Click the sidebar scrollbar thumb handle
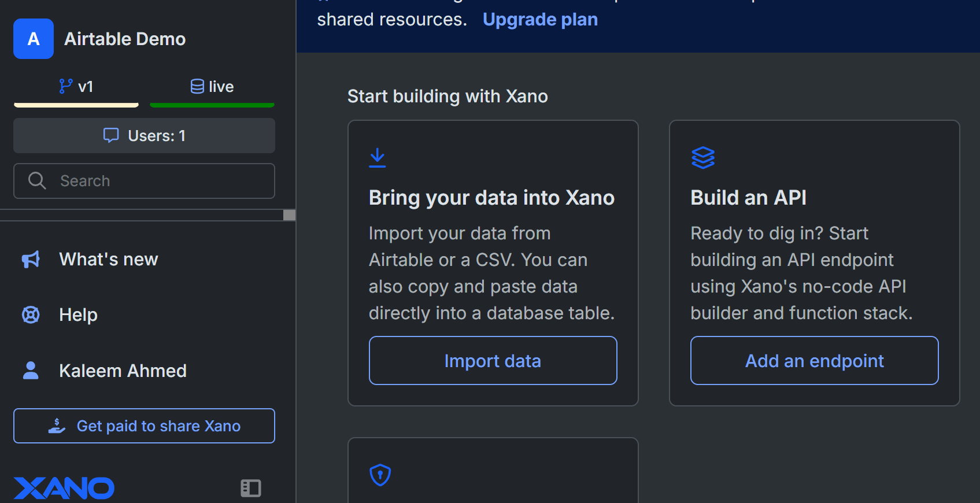The width and height of the screenshot is (980, 503). (x=290, y=215)
